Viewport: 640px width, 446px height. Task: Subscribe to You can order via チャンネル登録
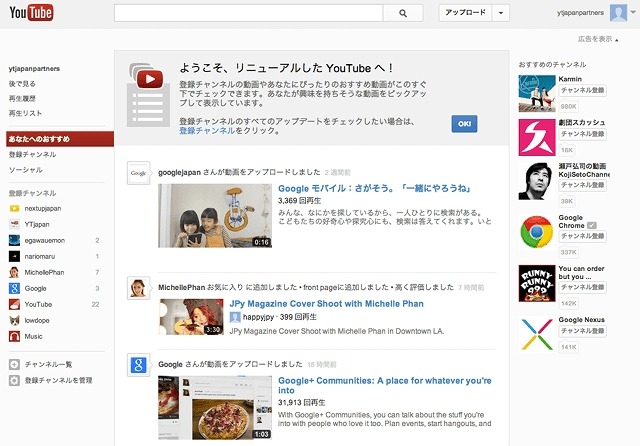pos(582,287)
